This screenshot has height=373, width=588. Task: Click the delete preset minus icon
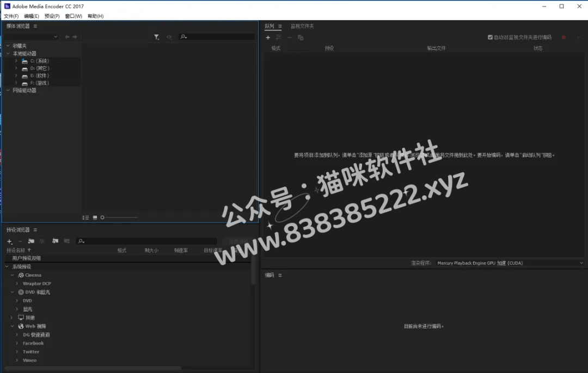[x=20, y=241]
